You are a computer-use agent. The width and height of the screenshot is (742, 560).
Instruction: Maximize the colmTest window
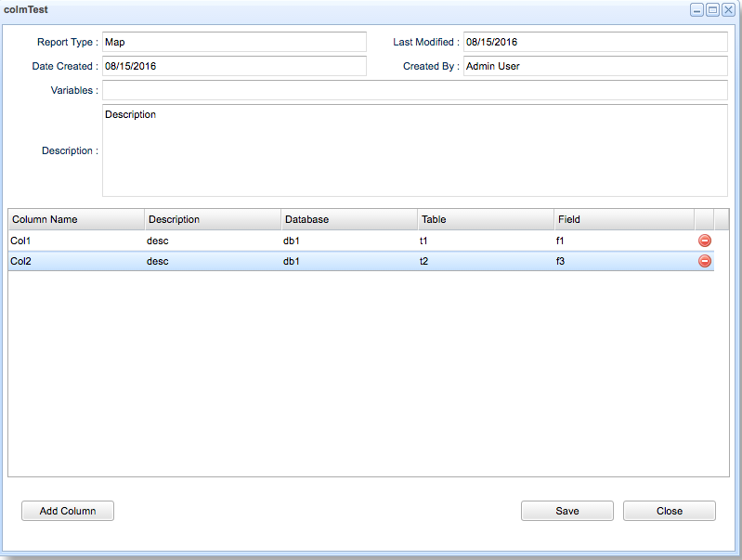tap(712, 9)
